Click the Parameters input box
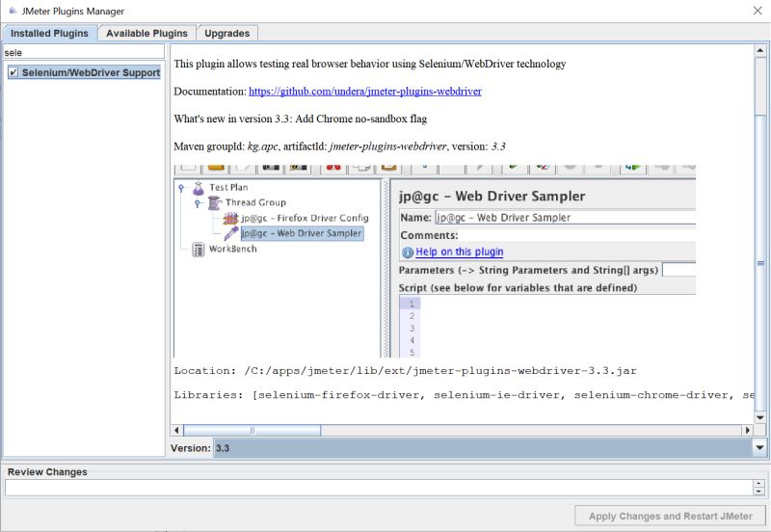The width and height of the screenshot is (771, 532). click(x=678, y=270)
